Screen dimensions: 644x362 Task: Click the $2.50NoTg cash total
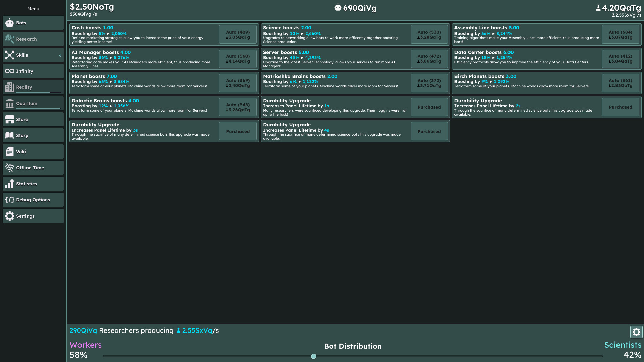[x=92, y=7]
